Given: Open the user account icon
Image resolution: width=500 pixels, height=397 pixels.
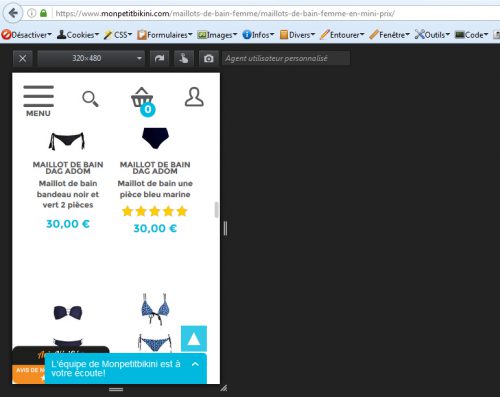Looking at the screenshot, I should tap(194, 97).
